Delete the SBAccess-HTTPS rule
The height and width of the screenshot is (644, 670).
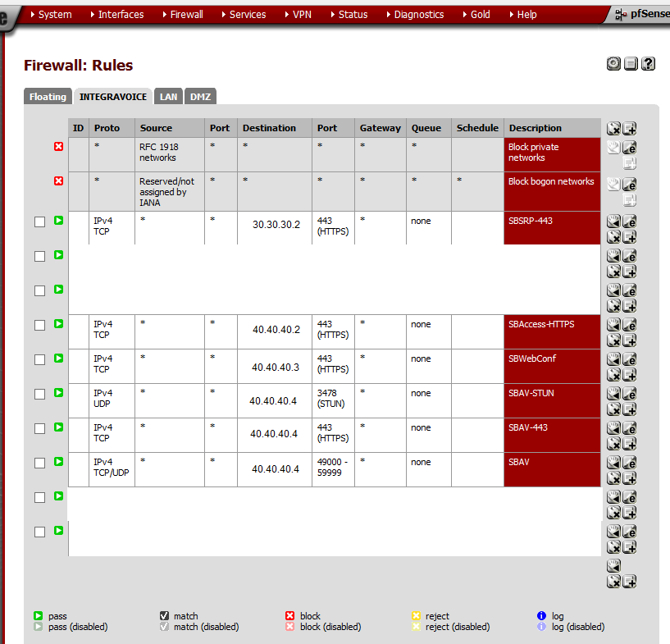click(613, 340)
